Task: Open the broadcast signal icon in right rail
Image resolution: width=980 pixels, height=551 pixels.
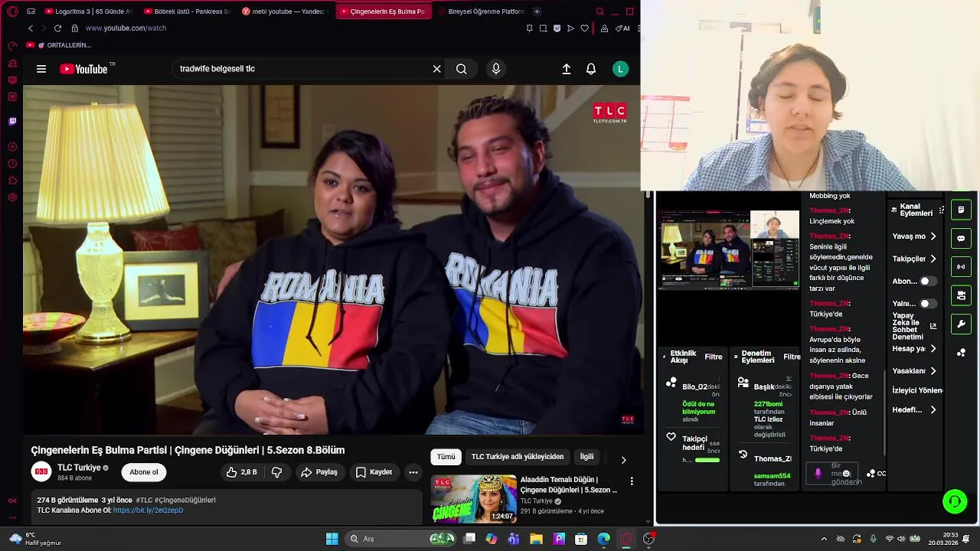Action: click(x=961, y=267)
